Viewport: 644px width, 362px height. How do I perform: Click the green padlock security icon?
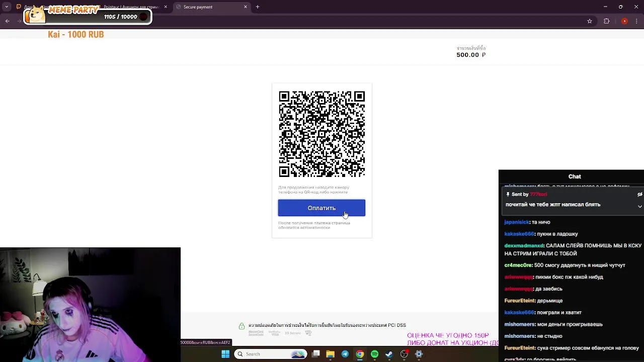click(242, 326)
